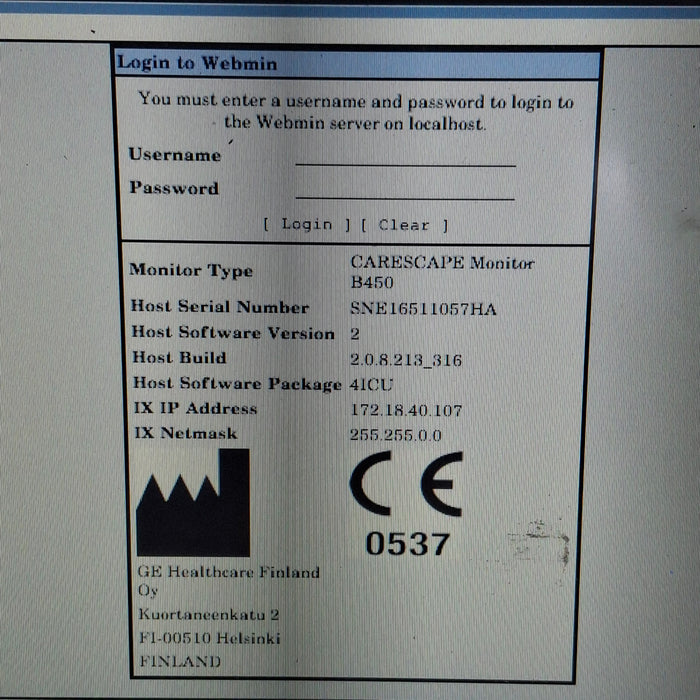The height and width of the screenshot is (700, 700).
Task: Click the Password label
Action: click(174, 188)
